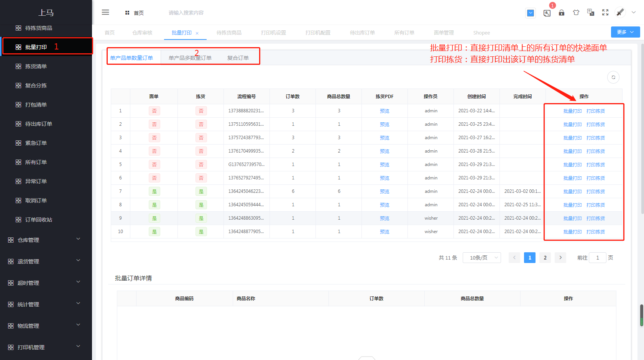Switch to the 打印机设置 tab

pyautogui.click(x=273, y=33)
